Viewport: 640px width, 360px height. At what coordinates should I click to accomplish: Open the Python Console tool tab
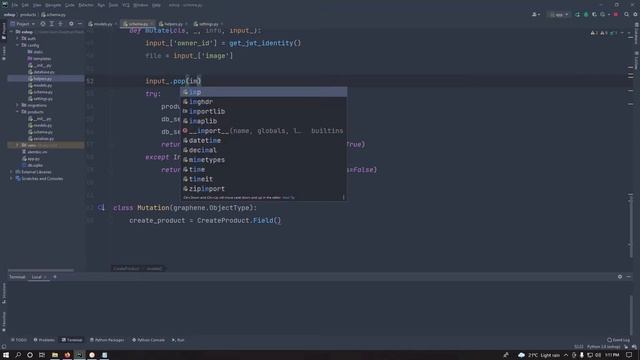(148, 340)
